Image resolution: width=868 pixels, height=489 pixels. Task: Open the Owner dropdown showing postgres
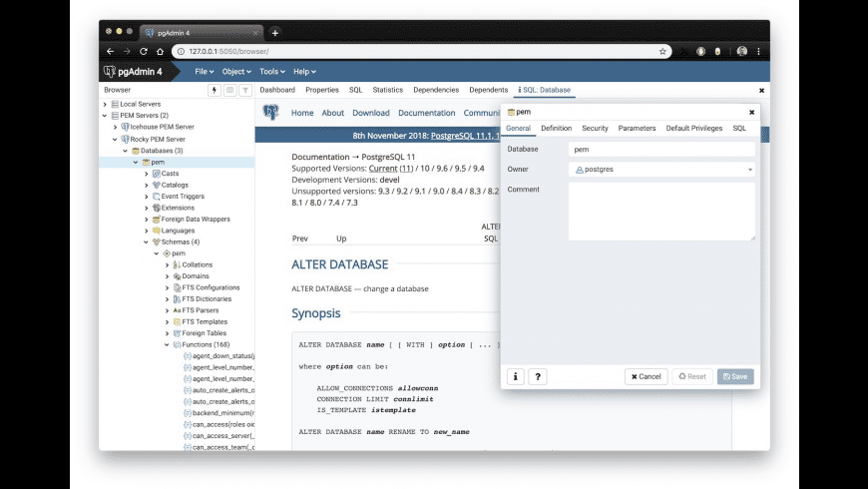click(661, 170)
